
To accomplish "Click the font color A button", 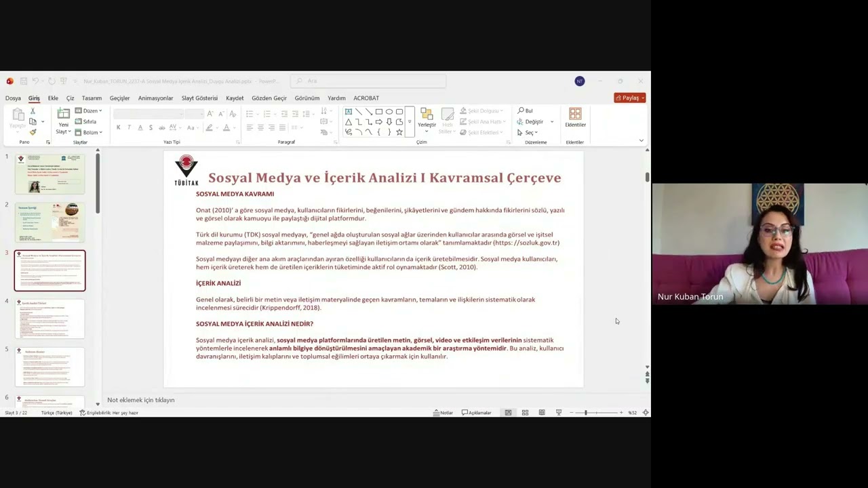I will (x=226, y=127).
